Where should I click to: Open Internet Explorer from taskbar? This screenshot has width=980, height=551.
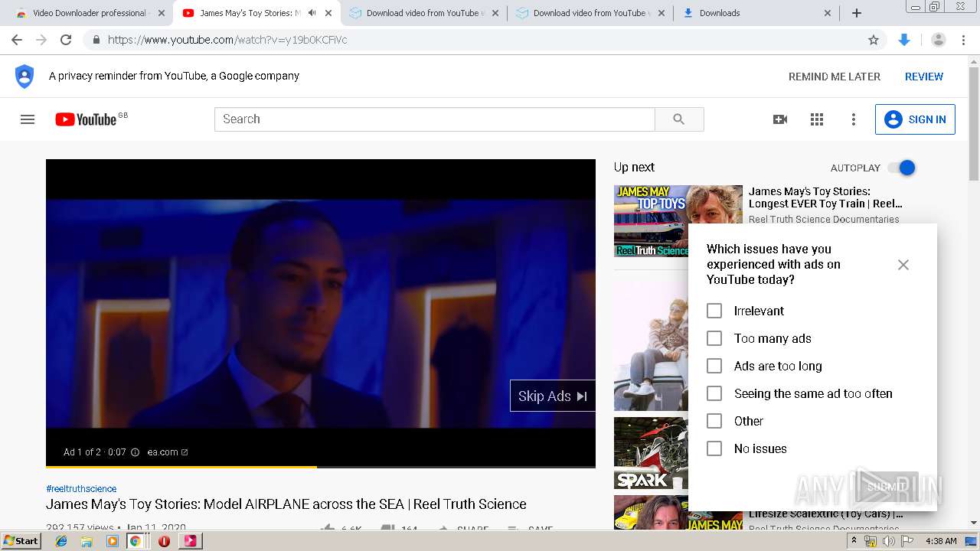[61, 541]
